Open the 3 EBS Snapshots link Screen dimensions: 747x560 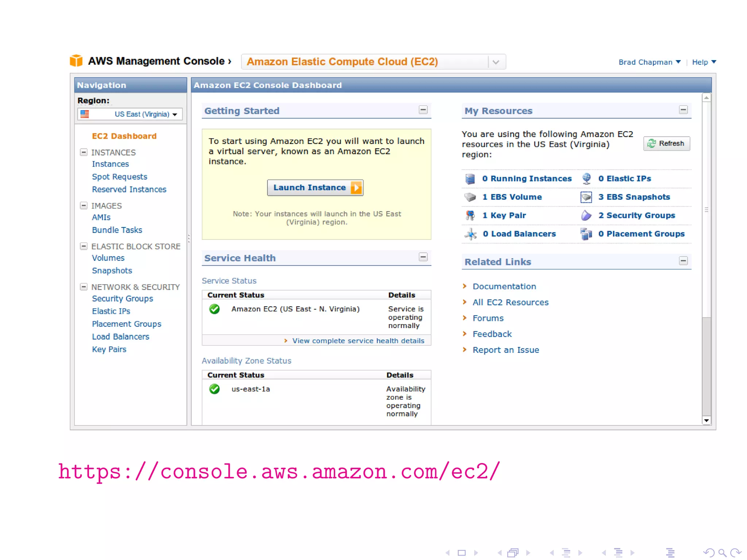(634, 197)
